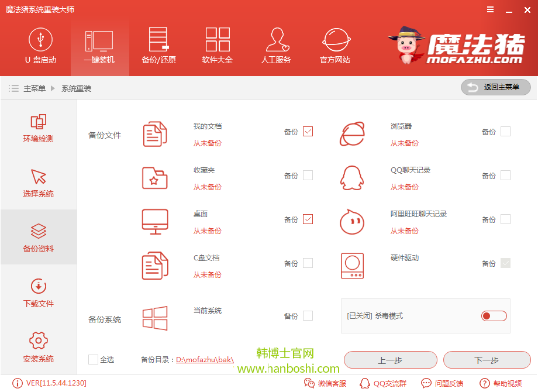Open the 下载文件 download files step
Viewport: 538px width, 392px height.
coord(37,293)
